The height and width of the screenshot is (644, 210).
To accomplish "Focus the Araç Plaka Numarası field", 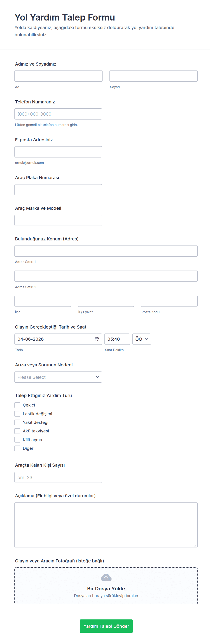I will (58, 190).
